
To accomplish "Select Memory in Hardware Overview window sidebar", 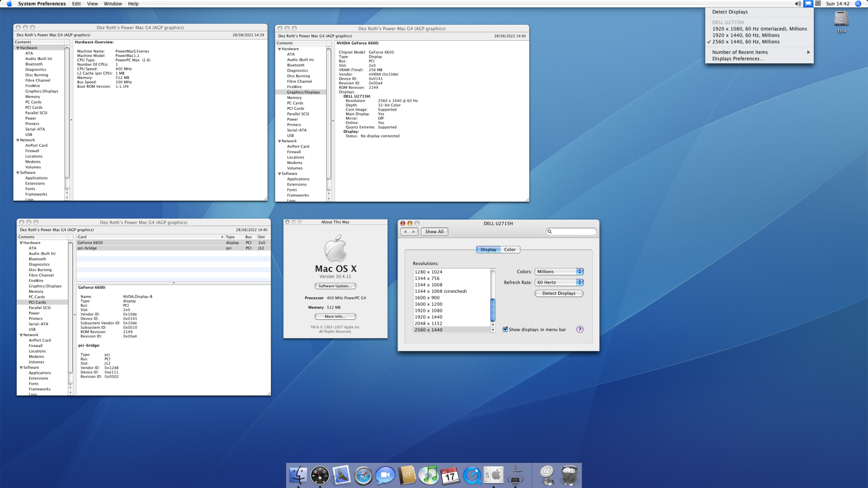I will point(33,97).
